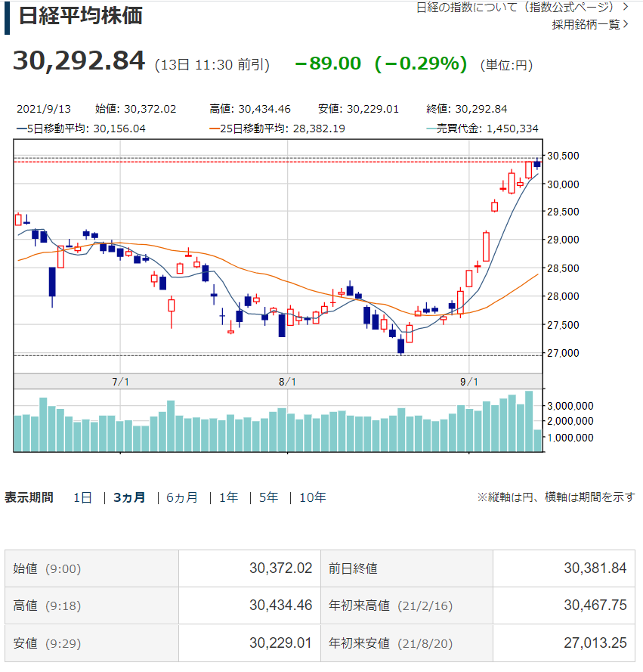The width and height of the screenshot is (643, 672).
Task: Click the 始値 (9:00) table value 30,372.02
Action: 280,568
